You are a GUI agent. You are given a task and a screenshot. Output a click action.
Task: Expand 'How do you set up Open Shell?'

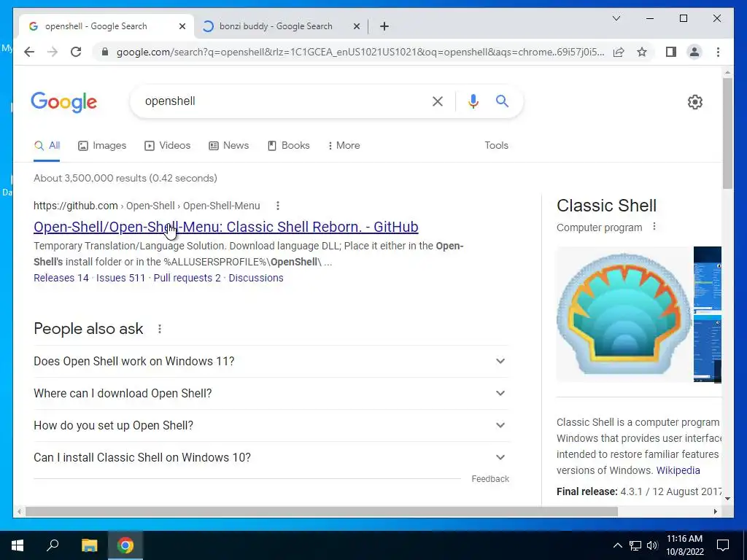click(x=271, y=425)
